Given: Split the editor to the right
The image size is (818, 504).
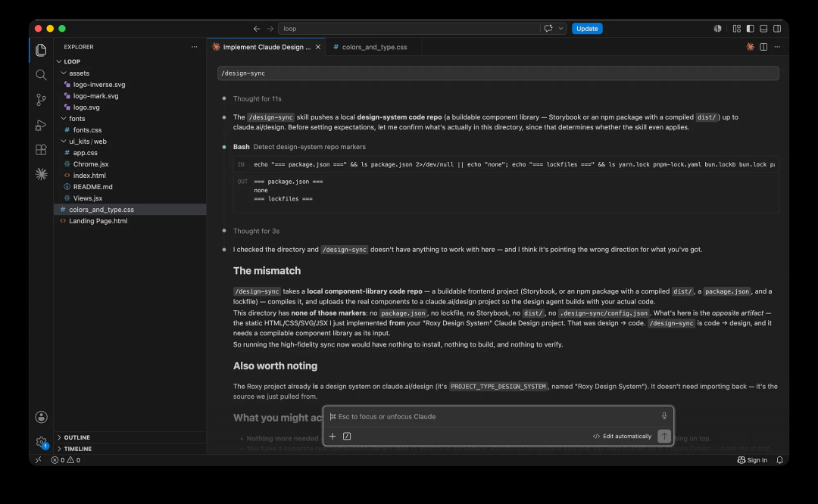Looking at the screenshot, I should [x=763, y=47].
